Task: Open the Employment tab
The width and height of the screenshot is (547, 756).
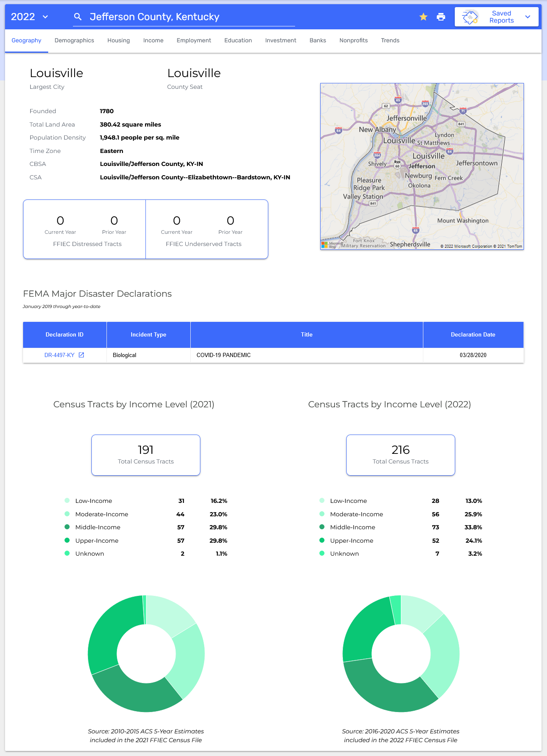Action: pyautogui.click(x=194, y=41)
